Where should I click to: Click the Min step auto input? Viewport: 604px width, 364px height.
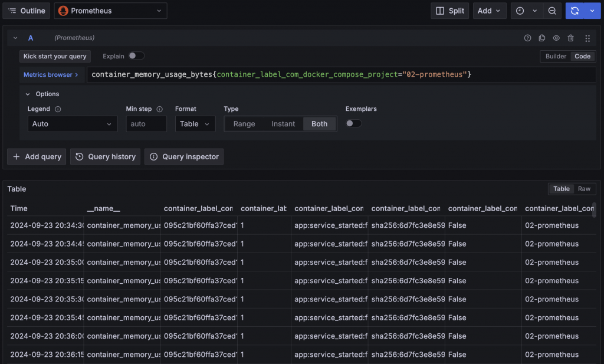point(146,124)
